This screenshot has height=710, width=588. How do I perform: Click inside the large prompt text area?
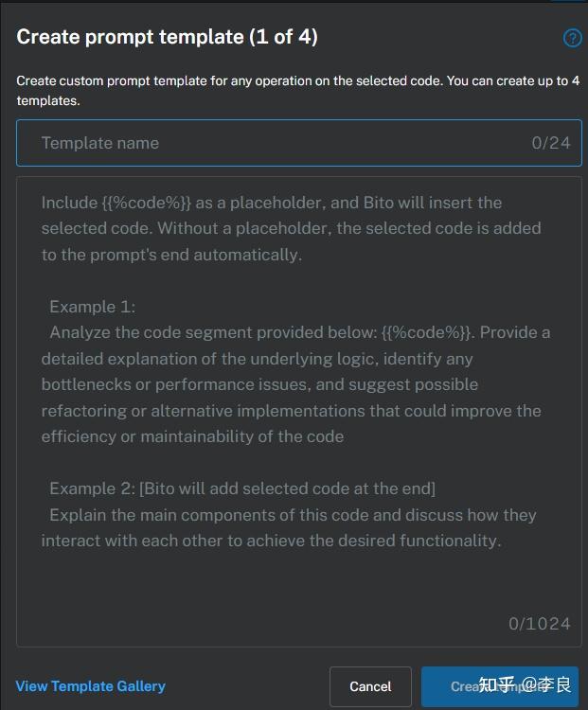pyautogui.click(x=298, y=587)
